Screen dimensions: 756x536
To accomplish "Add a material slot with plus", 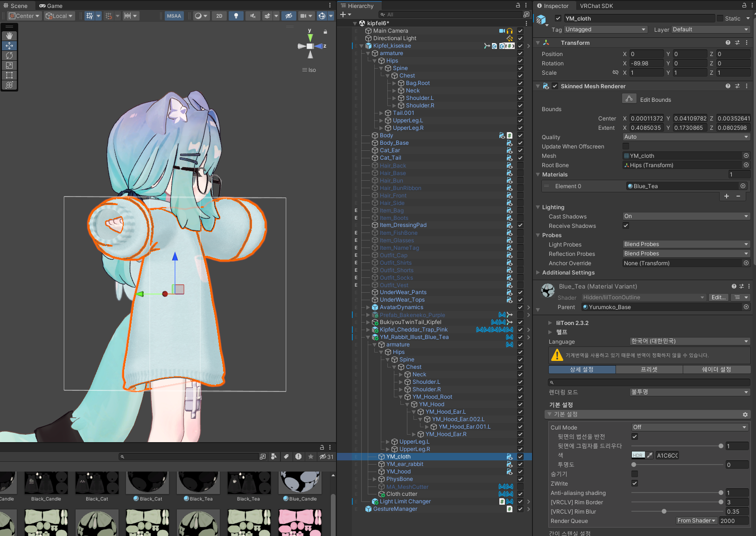I will [727, 196].
